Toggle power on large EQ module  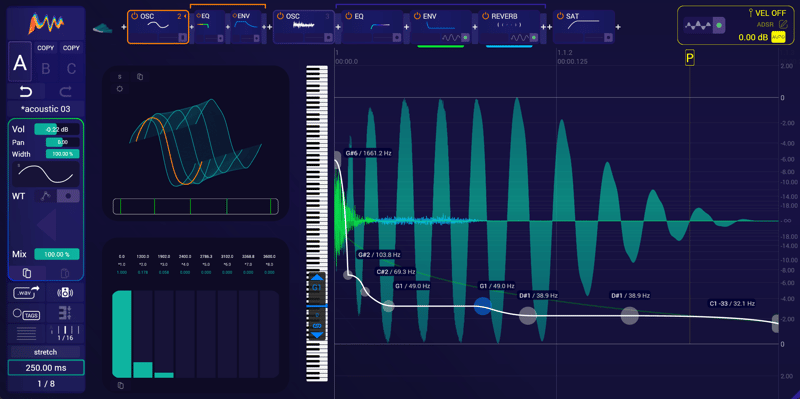click(348, 16)
